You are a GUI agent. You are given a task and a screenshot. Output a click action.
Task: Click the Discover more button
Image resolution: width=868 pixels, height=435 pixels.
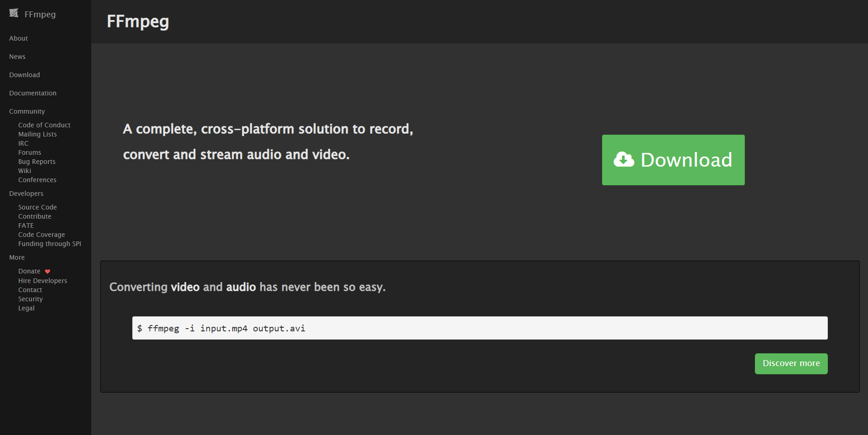(x=791, y=364)
